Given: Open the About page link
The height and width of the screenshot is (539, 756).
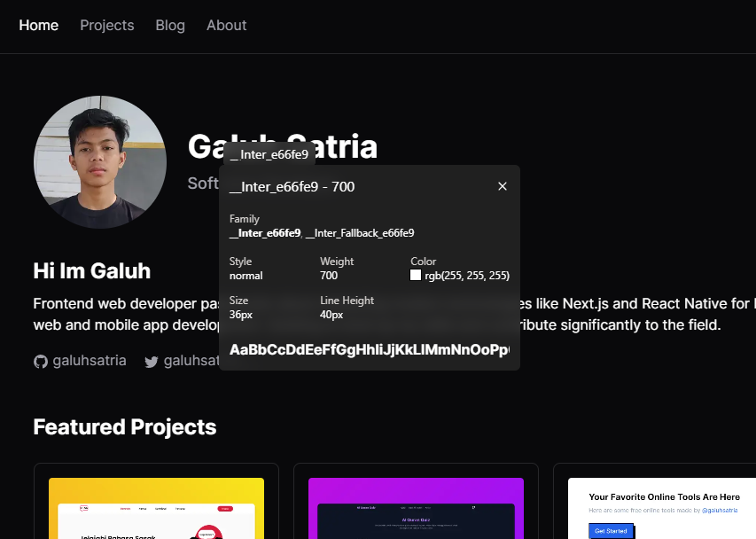Looking at the screenshot, I should coord(227,25).
